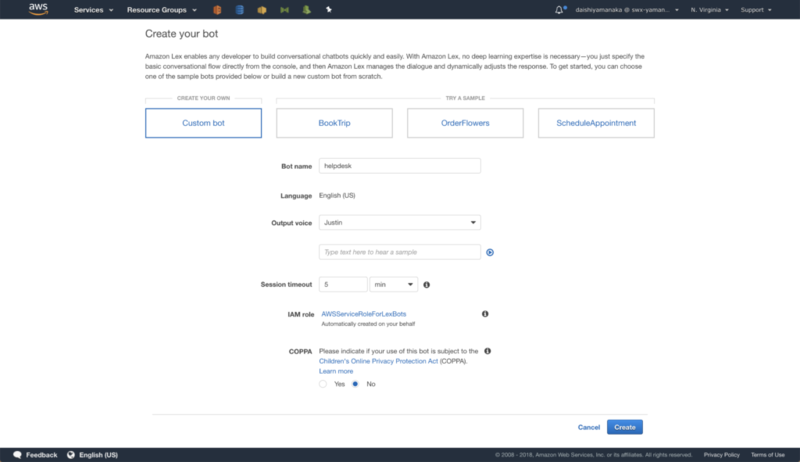Open the Services menu
The image size is (800, 462).
(93, 10)
